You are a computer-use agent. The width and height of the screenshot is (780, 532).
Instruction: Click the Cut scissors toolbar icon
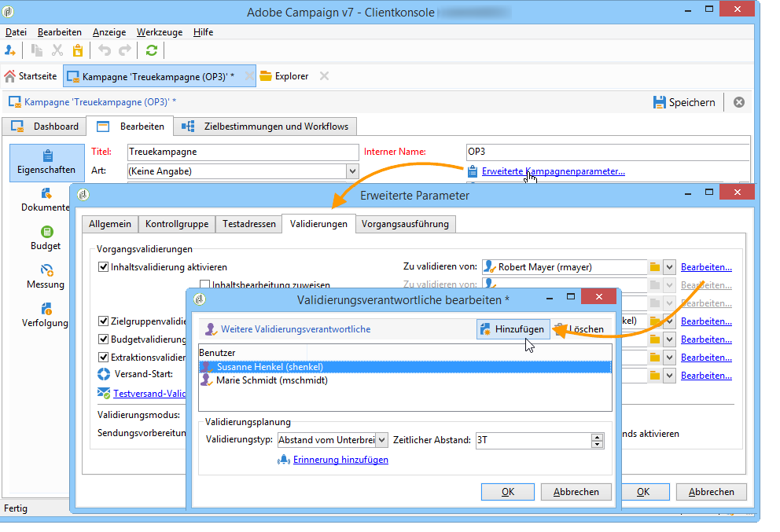click(x=57, y=50)
